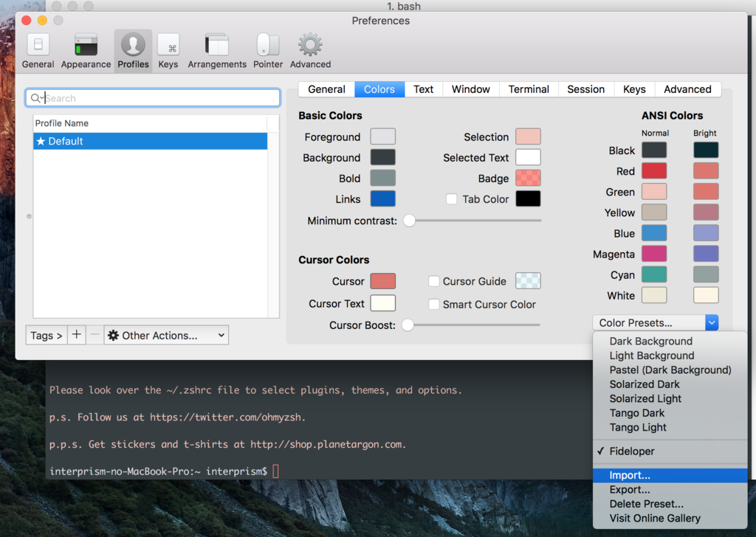Screen dimensions: 756x537
Task: Click the profile Search field
Action: (153, 98)
